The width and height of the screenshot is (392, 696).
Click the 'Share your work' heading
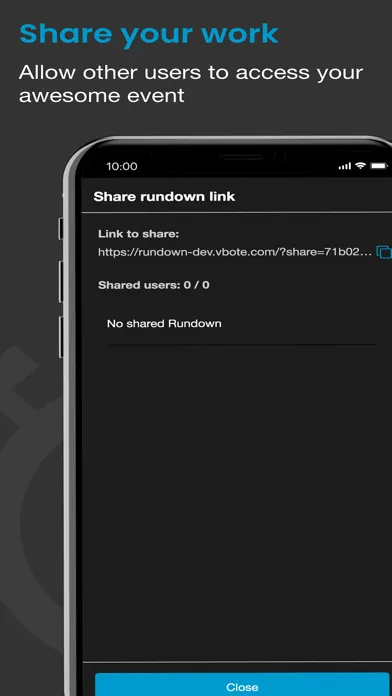[149, 34]
